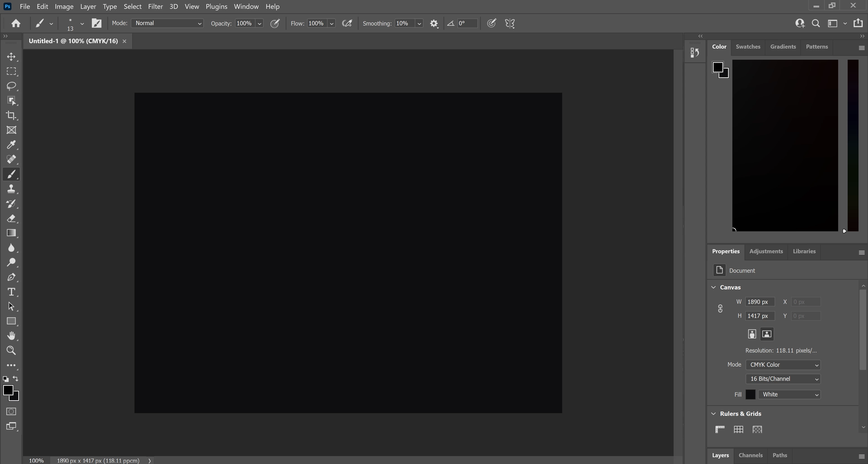Collapse the Canvas section
The height and width of the screenshot is (464, 868).
coord(713,287)
